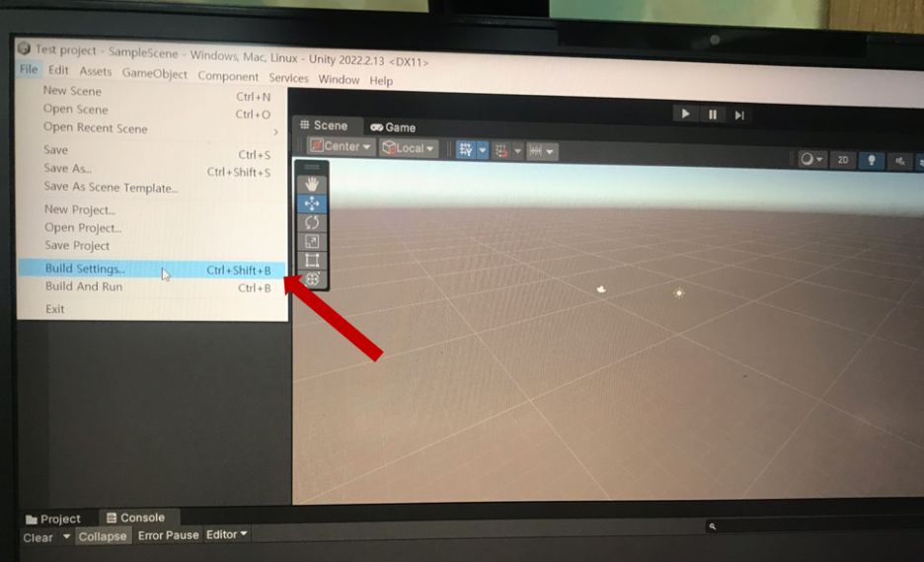Click the Console Clear button

[38, 537]
